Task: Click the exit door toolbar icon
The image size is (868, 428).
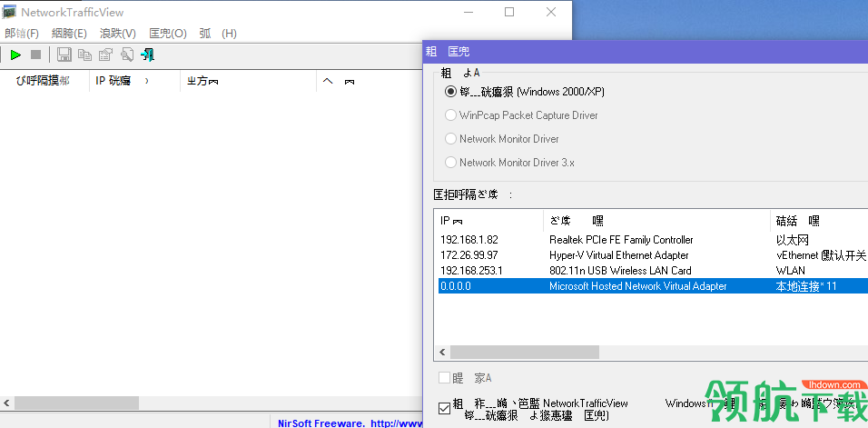Action: [x=147, y=55]
